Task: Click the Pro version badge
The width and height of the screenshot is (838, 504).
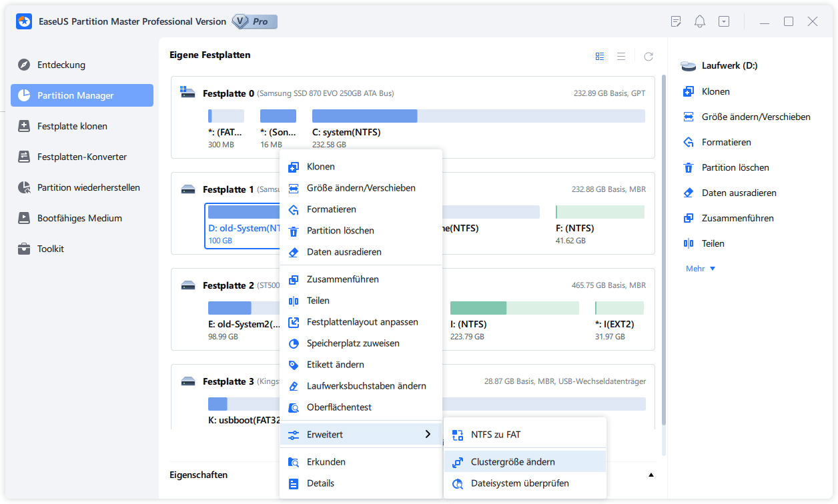Action: coord(254,21)
